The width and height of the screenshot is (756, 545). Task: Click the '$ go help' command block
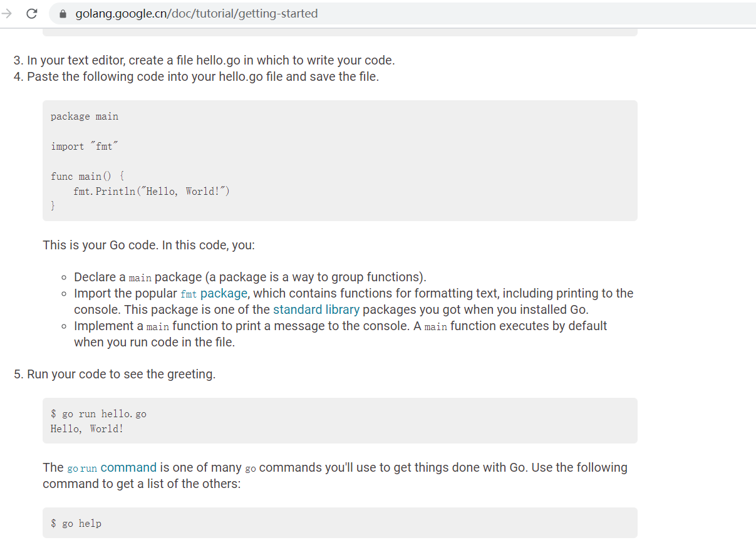[340, 523]
